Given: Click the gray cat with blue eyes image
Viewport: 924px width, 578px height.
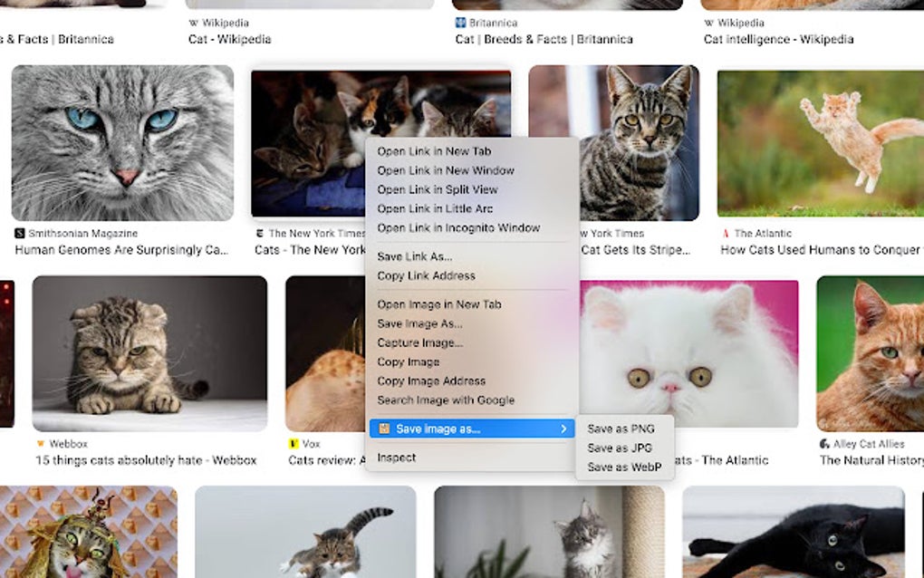Looking at the screenshot, I should point(122,142).
